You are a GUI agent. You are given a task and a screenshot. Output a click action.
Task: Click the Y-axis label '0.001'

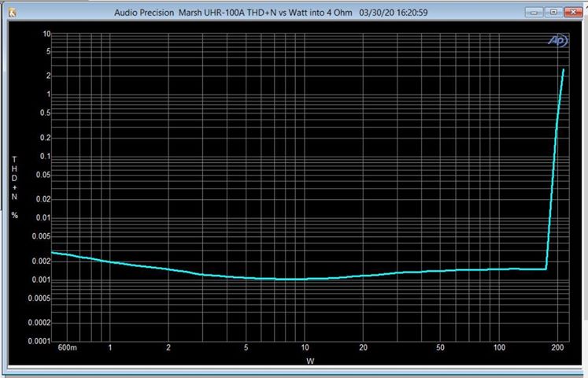coord(42,280)
